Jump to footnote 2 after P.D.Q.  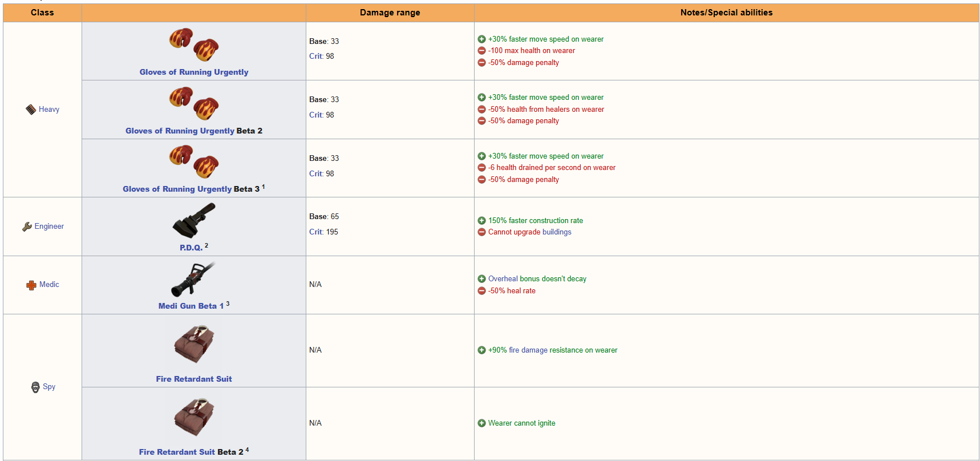[x=206, y=246]
